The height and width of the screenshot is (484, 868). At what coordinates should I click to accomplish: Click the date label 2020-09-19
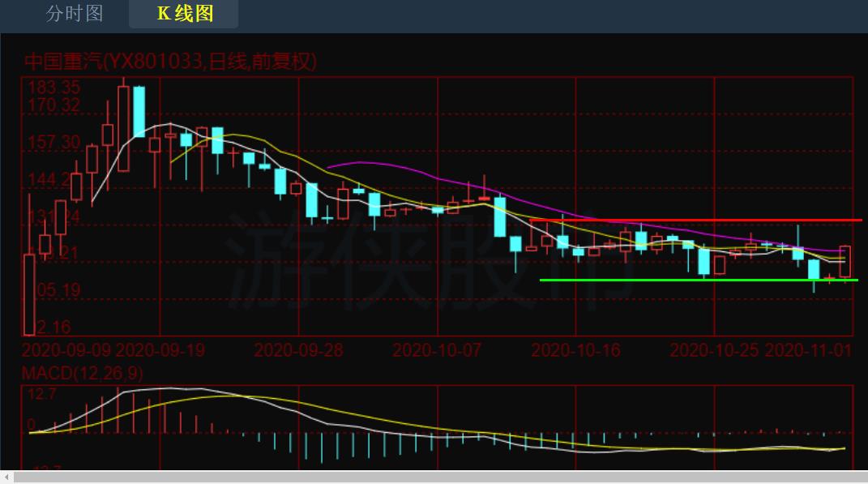160,350
